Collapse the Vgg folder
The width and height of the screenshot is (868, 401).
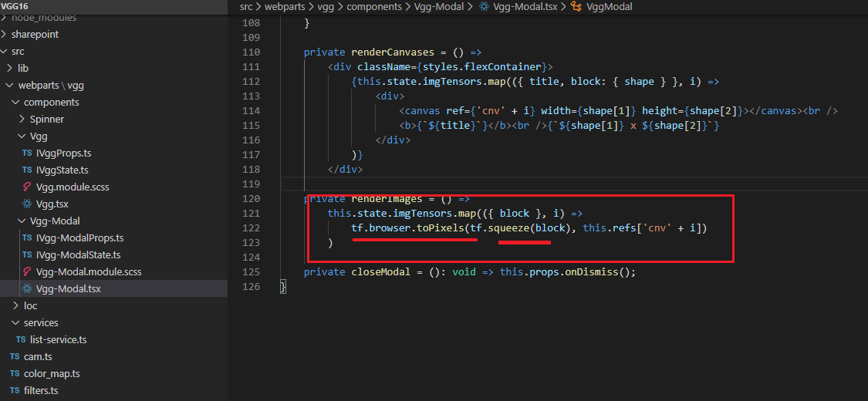click(x=22, y=136)
